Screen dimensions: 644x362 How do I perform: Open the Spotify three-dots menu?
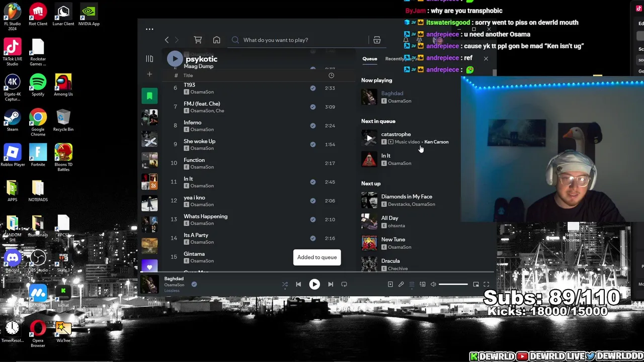click(149, 29)
